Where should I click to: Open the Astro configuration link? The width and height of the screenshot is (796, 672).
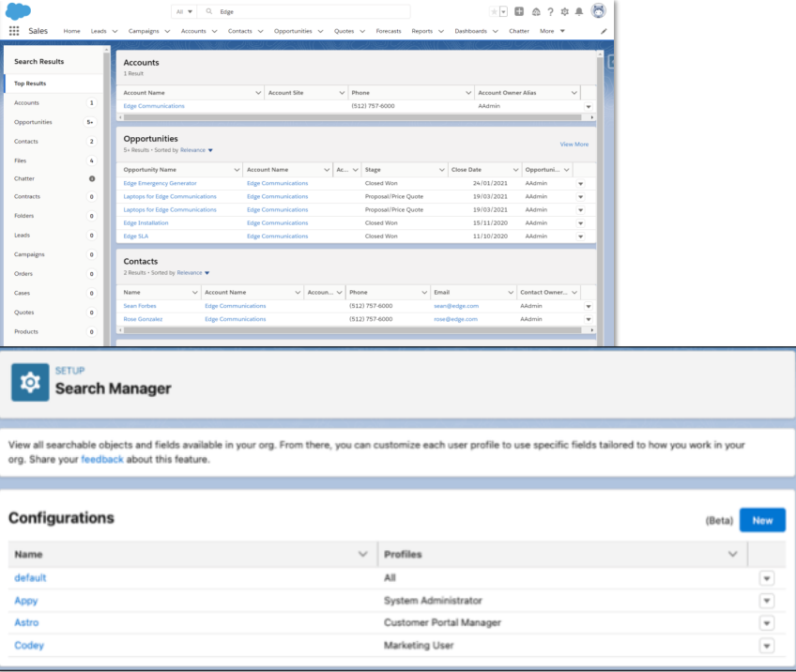[x=26, y=622]
